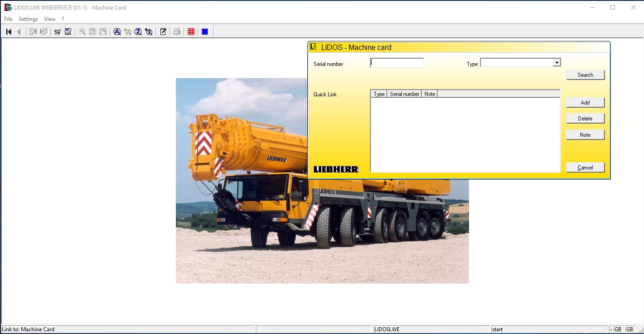644x334 pixels.
Task: Click the notepad edit toolbar icon
Action: [x=163, y=32]
